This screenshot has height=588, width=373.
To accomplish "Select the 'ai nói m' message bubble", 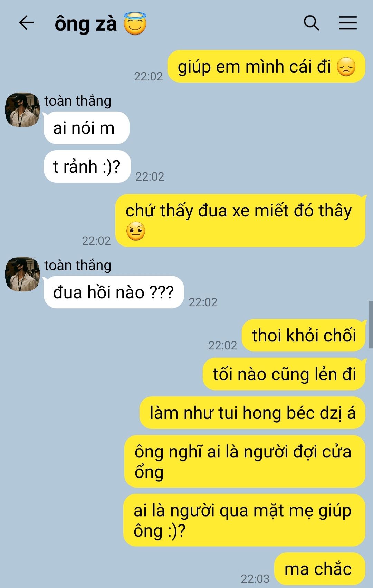I will point(87,128).
